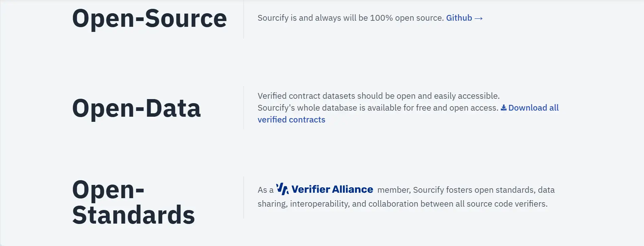Click the Github link
Viewport: 644px width, 246px height.
click(x=459, y=18)
